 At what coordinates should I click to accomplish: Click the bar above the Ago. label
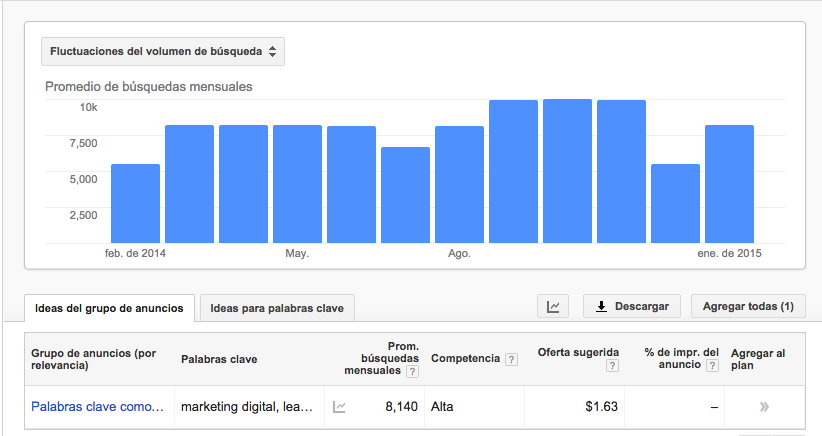click(459, 185)
